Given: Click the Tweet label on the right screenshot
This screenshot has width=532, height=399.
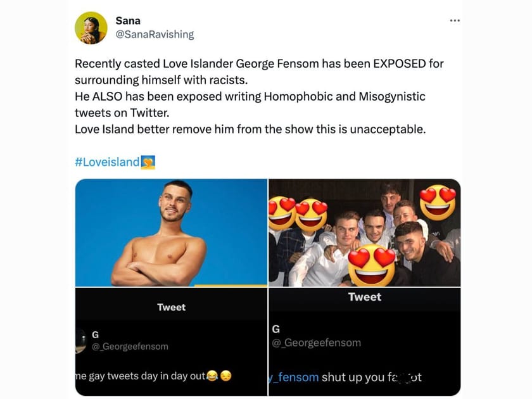Looking at the screenshot, I should point(365,296).
